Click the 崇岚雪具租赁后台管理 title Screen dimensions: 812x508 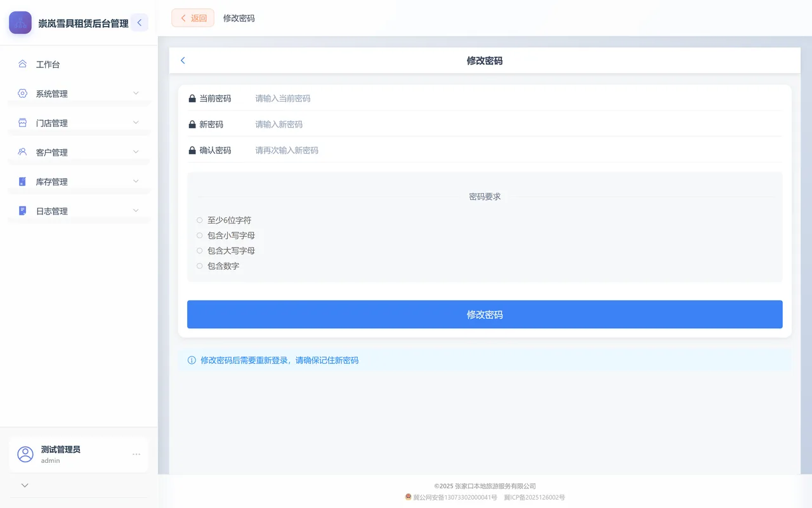83,23
